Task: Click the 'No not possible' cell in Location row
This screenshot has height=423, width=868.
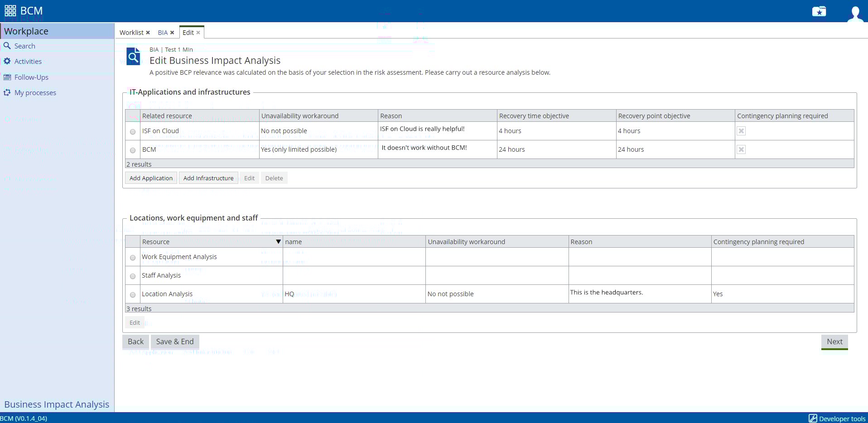Action: (497, 294)
